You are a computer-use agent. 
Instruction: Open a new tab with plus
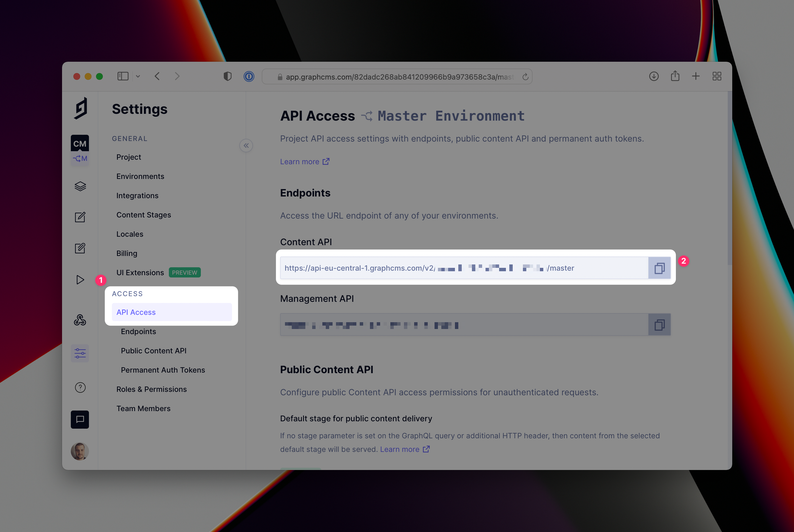pyautogui.click(x=696, y=76)
